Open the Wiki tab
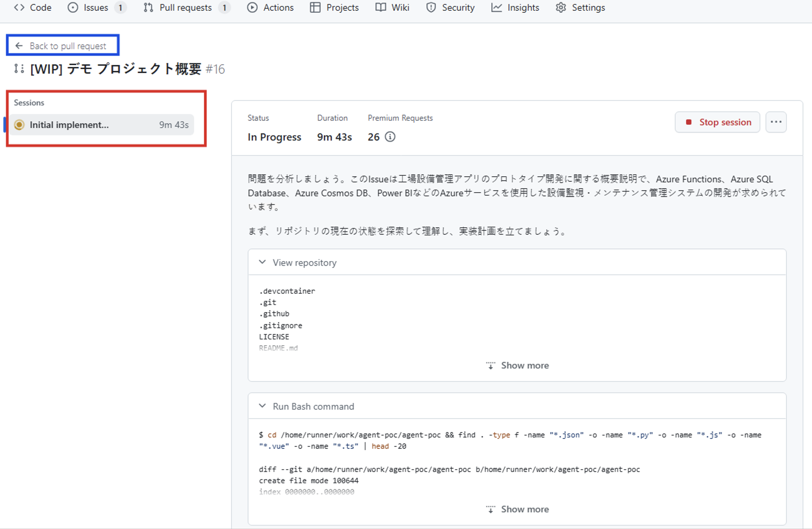812x529 pixels. pos(392,8)
